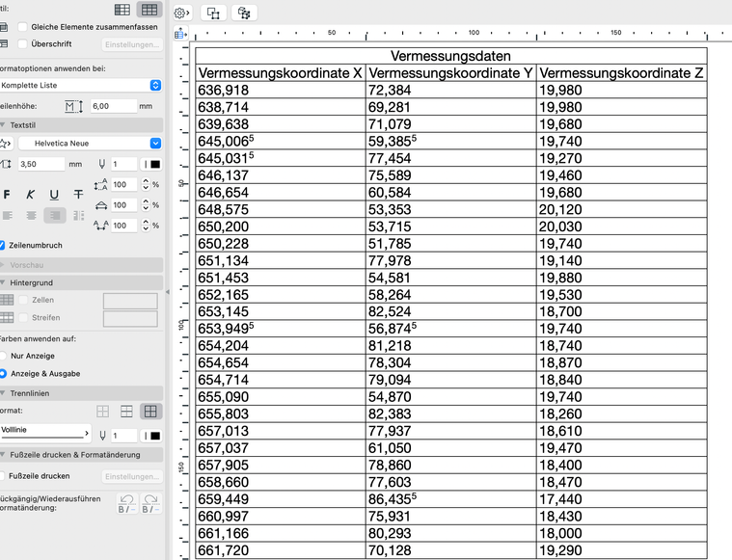This screenshot has height=560, width=732.
Task: Collapse Fußzeile drucken & Formatänderung section
Action: 3,455
